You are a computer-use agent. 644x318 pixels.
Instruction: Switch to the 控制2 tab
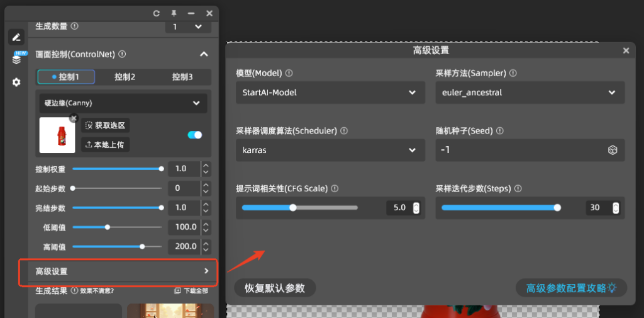click(125, 77)
